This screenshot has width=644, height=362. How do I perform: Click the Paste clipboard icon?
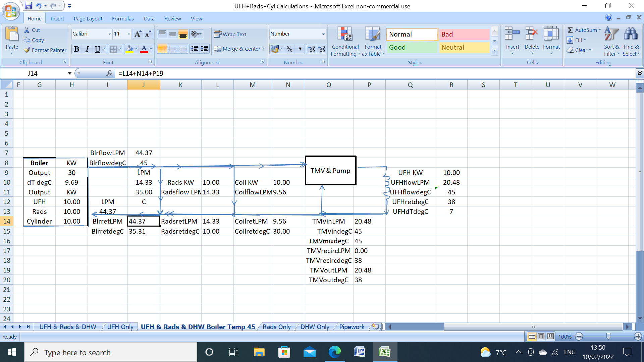[x=12, y=34]
